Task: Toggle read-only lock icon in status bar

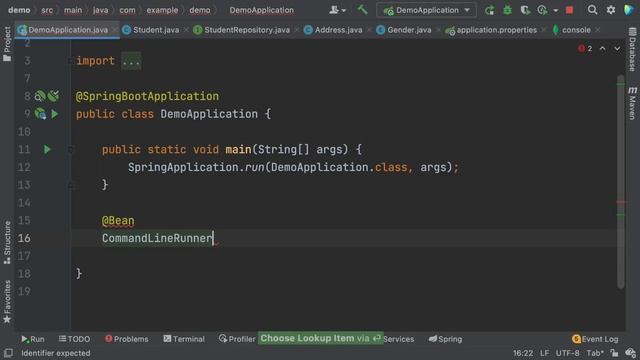Action: (614, 353)
